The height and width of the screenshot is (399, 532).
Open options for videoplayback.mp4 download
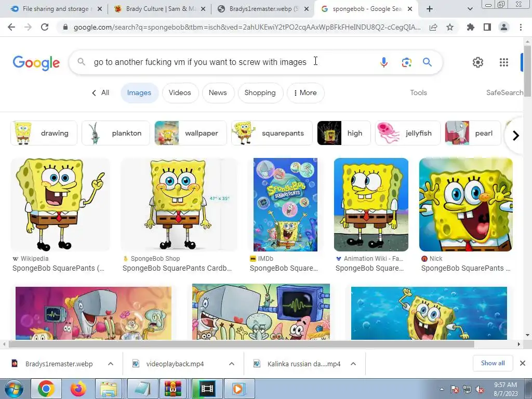tap(232, 364)
